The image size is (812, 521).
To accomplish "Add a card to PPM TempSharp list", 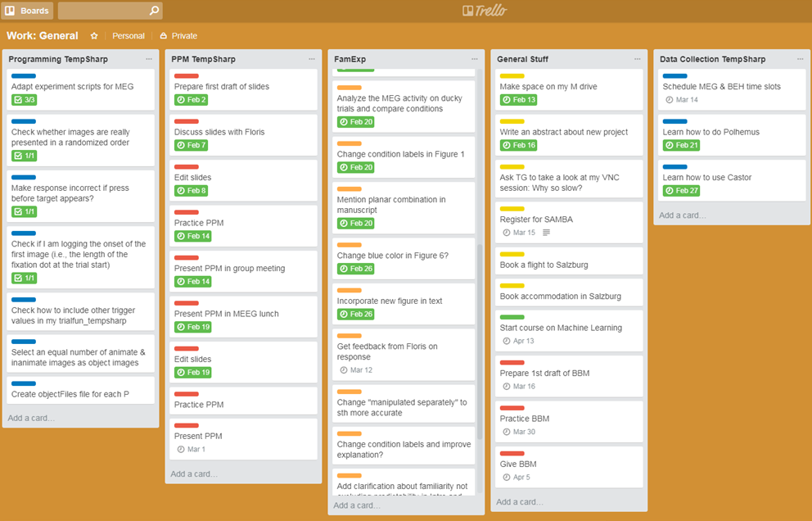I will [195, 473].
